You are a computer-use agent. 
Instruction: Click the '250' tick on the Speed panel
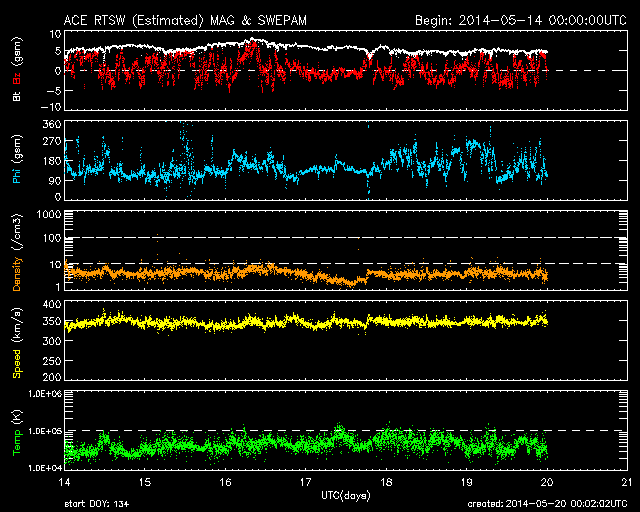click(52, 361)
